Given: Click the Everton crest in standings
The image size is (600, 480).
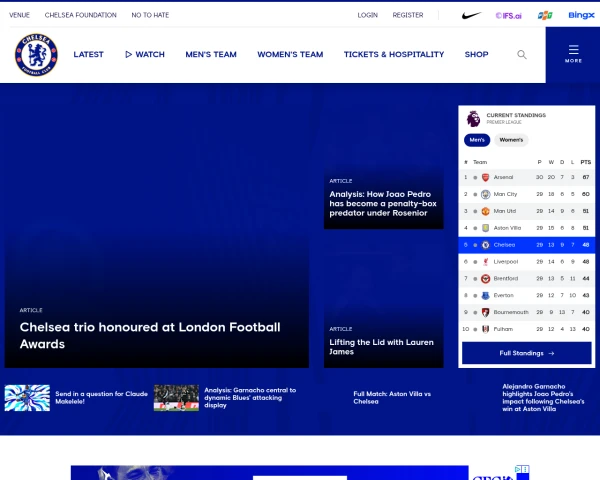Looking at the screenshot, I should point(486,296).
